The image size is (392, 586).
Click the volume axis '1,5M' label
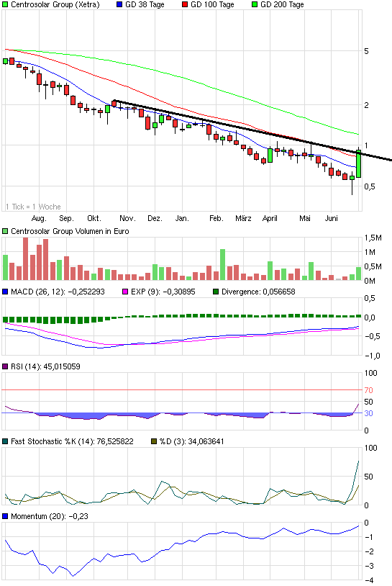[373, 238]
